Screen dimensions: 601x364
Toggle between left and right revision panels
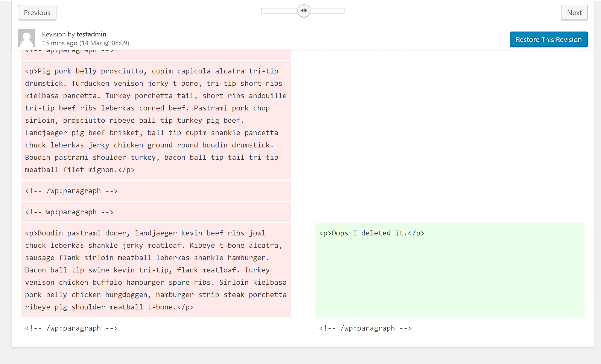(x=303, y=10)
